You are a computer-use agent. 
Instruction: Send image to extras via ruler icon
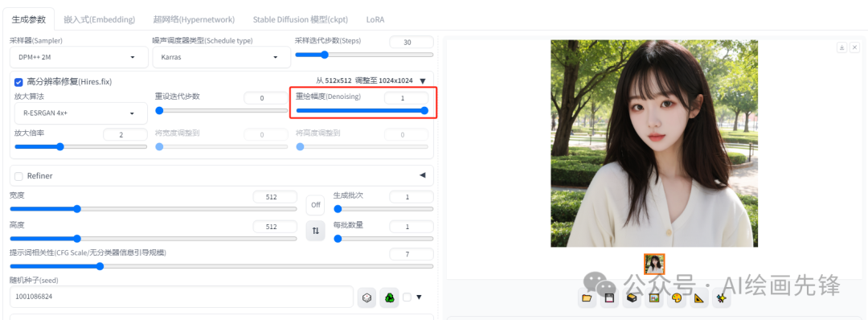(x=698, y=297)
